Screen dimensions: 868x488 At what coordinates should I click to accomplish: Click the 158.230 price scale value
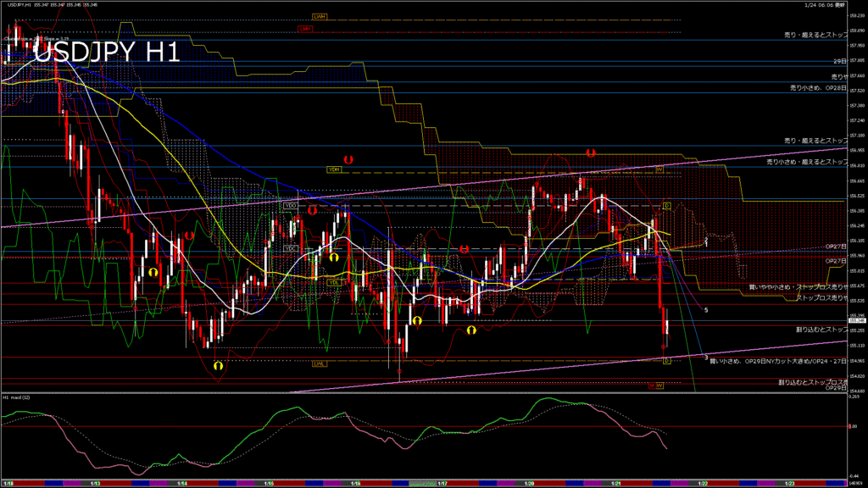point(857,15)
